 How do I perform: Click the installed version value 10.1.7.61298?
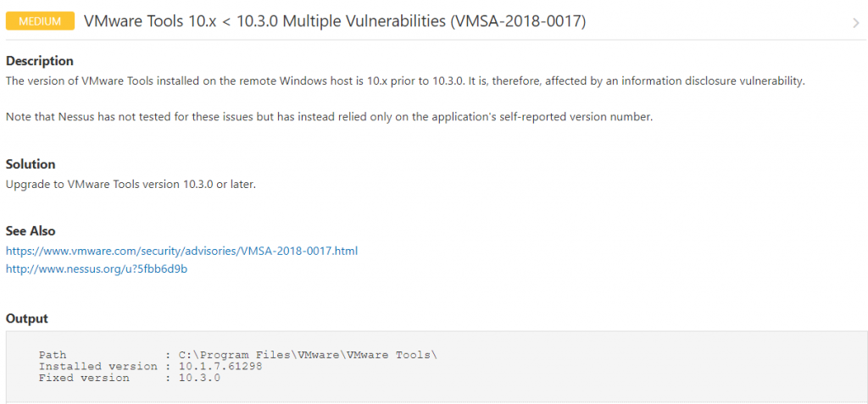[220, 367]
